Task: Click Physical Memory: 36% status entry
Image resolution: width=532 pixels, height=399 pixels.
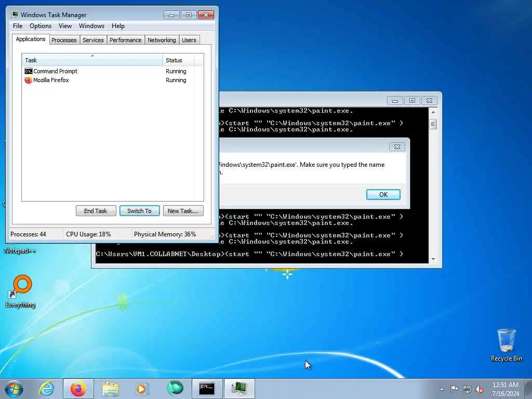Action: tap(165, 234)
